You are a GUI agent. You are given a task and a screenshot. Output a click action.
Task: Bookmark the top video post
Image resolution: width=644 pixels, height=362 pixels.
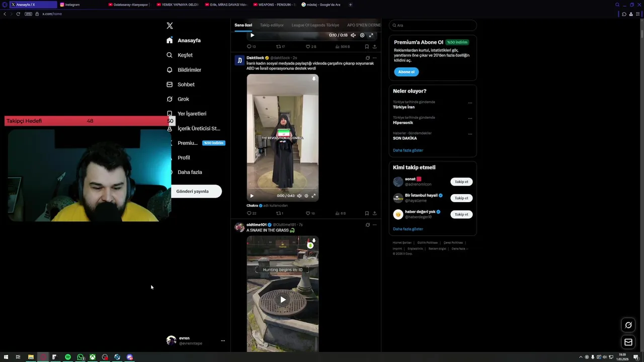click(366, 46)
